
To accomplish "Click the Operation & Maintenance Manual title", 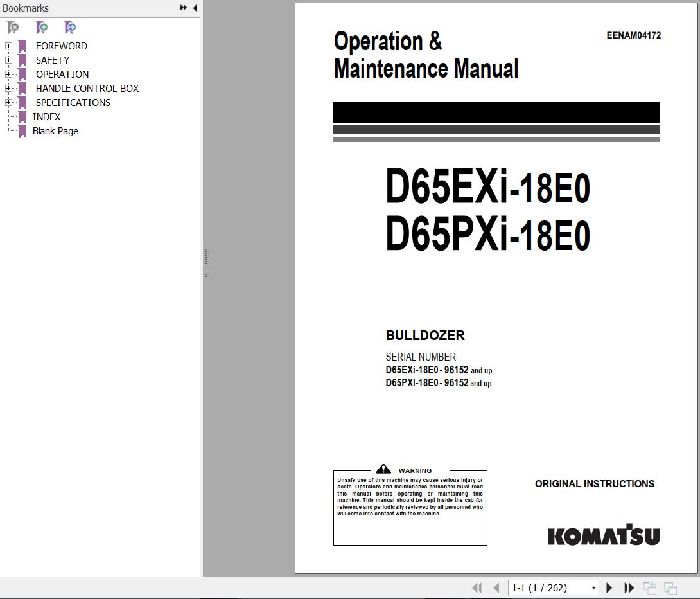I will tap(426, 55).
